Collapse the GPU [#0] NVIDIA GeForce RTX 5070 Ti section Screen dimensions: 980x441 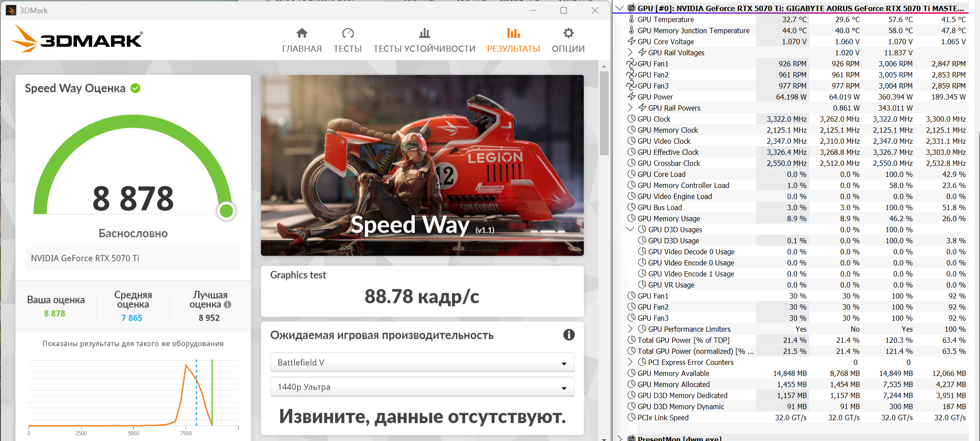coord(620,8)
